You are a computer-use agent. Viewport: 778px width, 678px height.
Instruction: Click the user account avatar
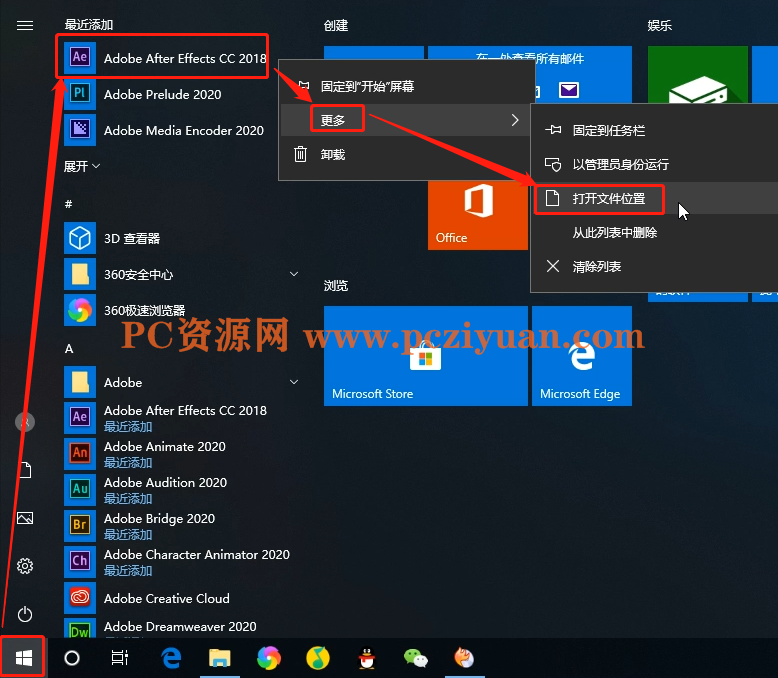(25, 422)
